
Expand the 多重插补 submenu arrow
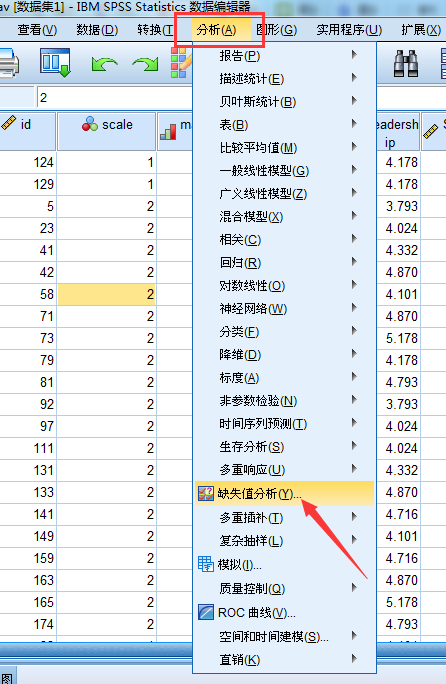click(354, 517)
